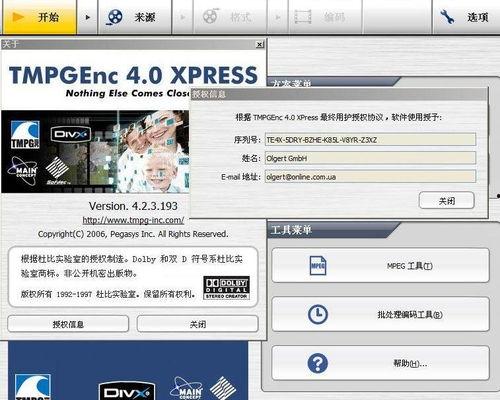Click the 序列号 serial number field

click(x=370, y=140)
